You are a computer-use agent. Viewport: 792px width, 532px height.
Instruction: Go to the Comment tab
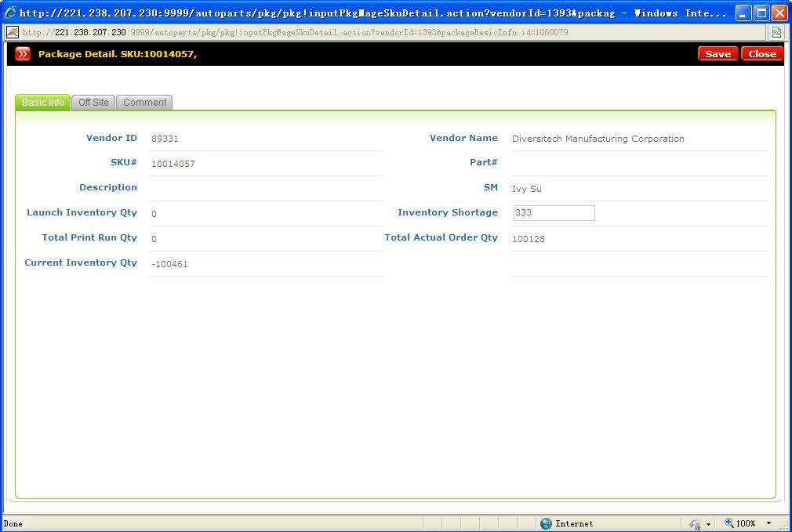click(x=144, y=103)
